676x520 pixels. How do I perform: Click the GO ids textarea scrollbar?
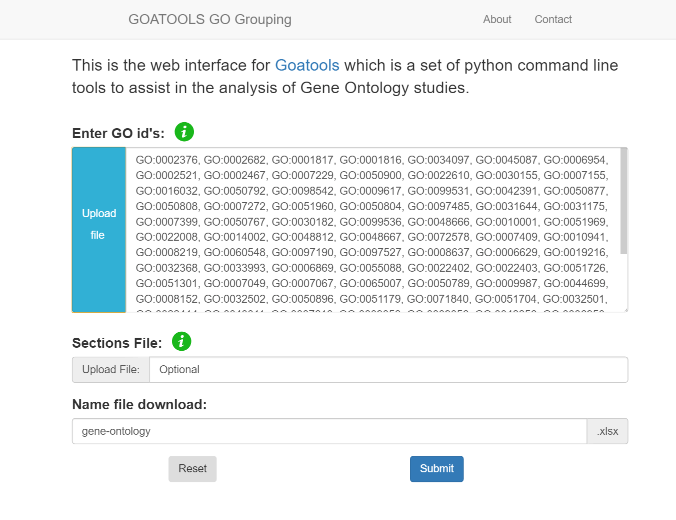coord(623,201)
